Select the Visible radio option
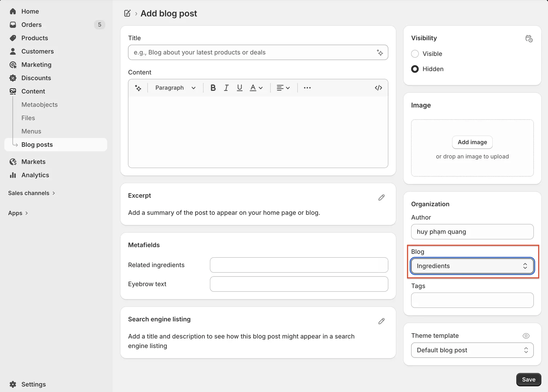 coord(415,54)
